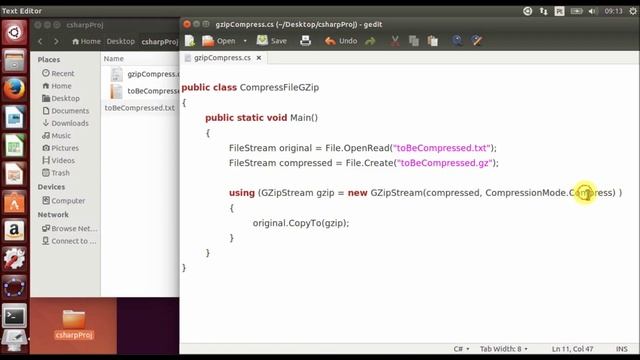Open the Find search tool
640x360 pixels.
tap(457, 40)
